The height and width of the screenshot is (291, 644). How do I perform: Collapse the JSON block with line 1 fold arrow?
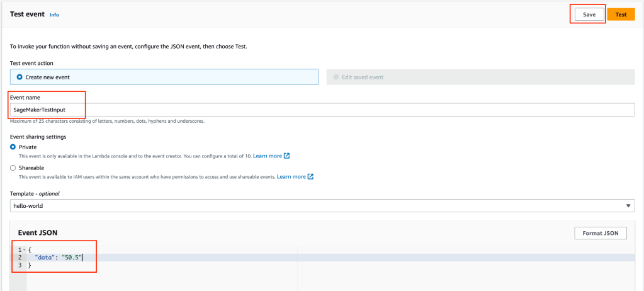coord(24,250)
